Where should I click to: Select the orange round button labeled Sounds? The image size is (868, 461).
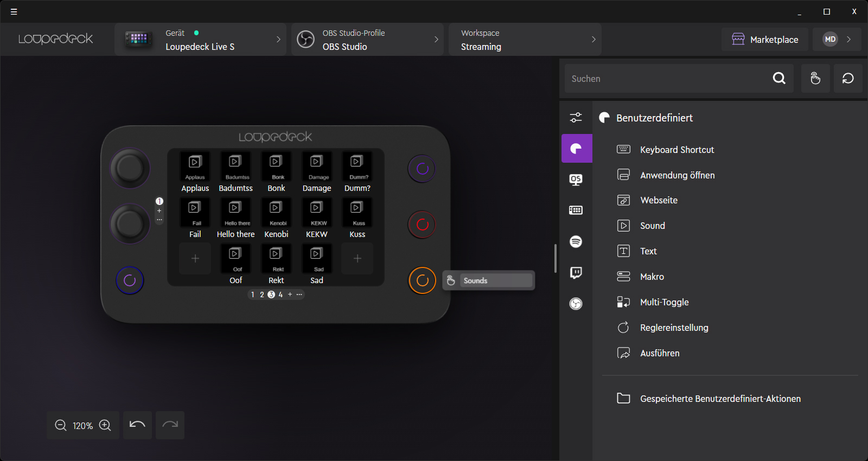pyautogui.click(x=422, y=280)
